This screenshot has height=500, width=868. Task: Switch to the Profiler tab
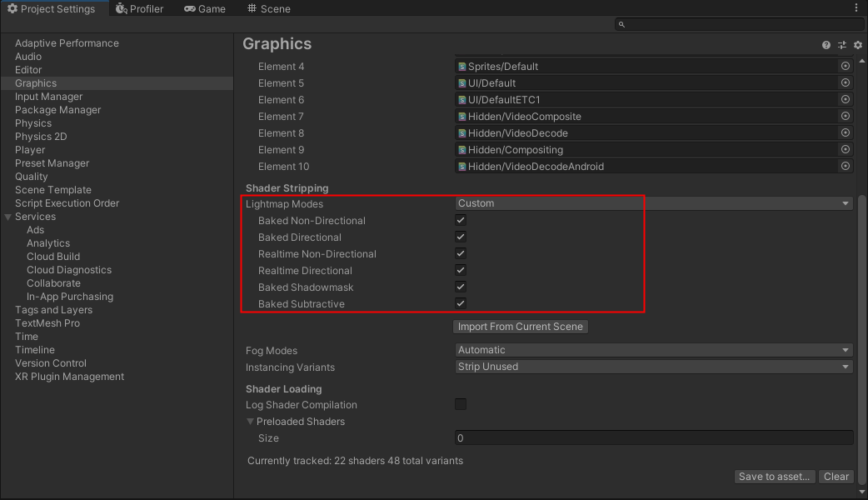click(x=140, y=8)
